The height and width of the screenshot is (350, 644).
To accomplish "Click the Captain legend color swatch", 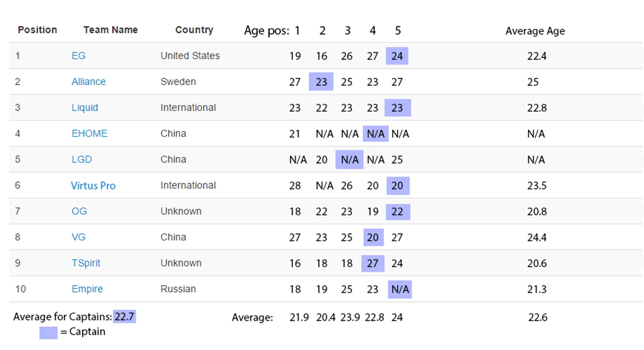I will click(x=49, y=333).
